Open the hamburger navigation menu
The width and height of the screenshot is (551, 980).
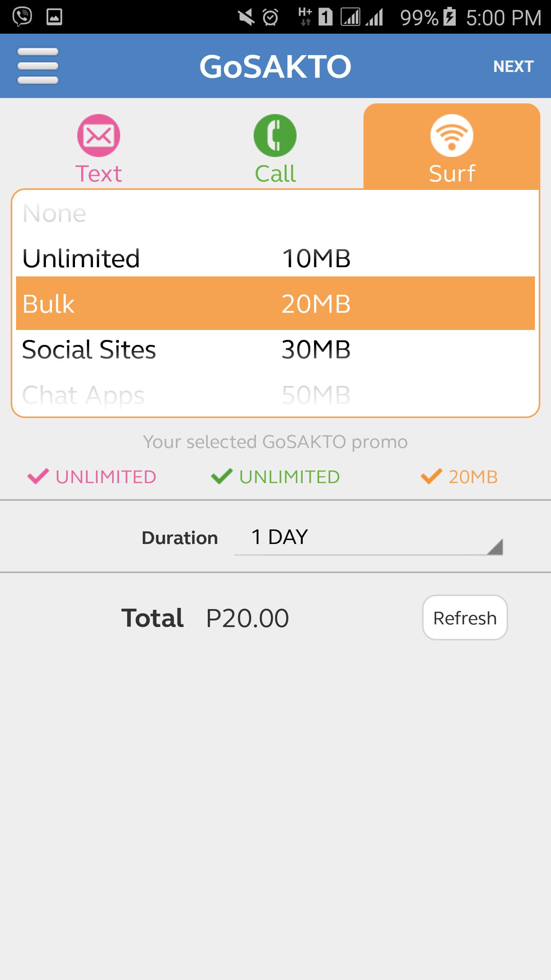coord(38,66)
